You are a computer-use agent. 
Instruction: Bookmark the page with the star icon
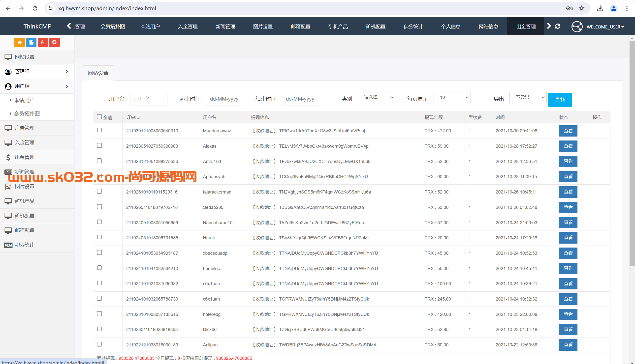(581, 8)
